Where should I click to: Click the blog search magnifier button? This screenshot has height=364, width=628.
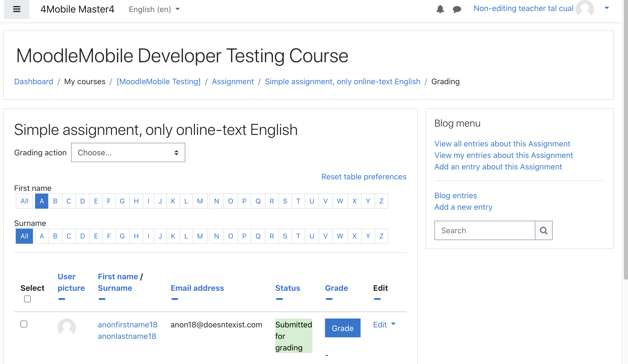pyautogui.click(x=544, y=230)
